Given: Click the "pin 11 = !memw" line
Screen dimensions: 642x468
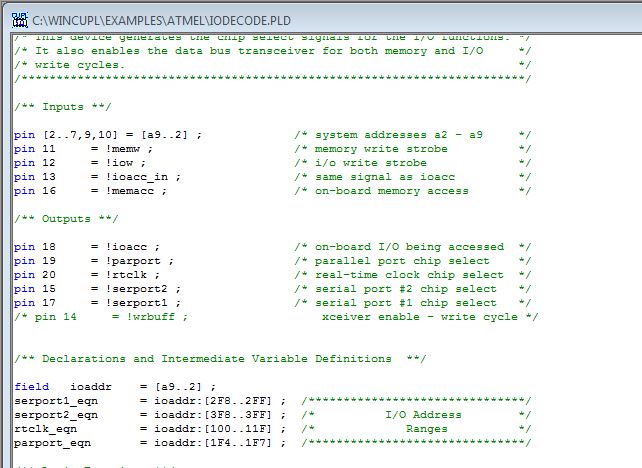Looking at the screenshot, I should [83, 148].
